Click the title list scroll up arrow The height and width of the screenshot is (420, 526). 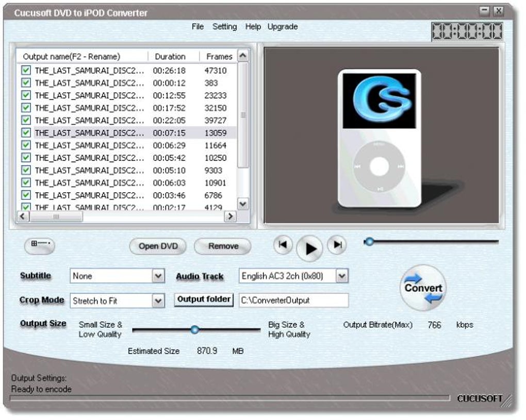243,55
